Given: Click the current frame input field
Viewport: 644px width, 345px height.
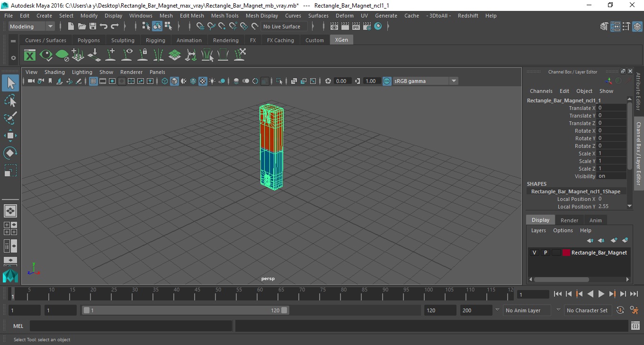Looking at the screenshot, I should click(x=533, y=294).
